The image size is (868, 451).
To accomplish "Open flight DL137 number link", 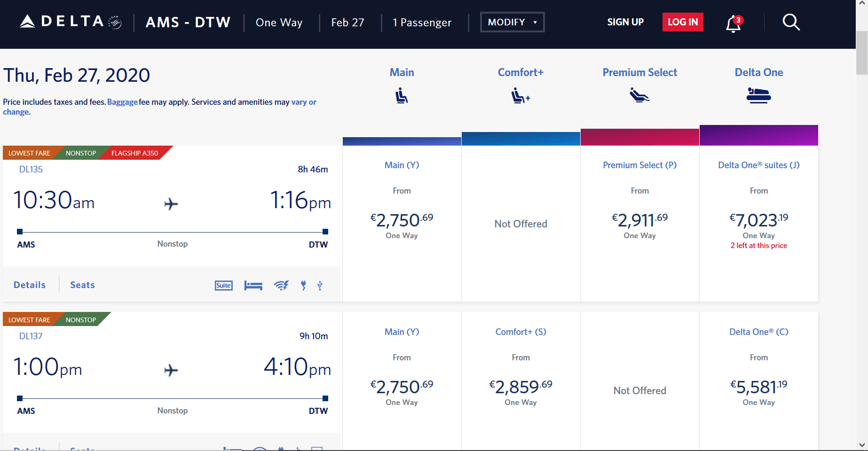I will tap(31, 336).
